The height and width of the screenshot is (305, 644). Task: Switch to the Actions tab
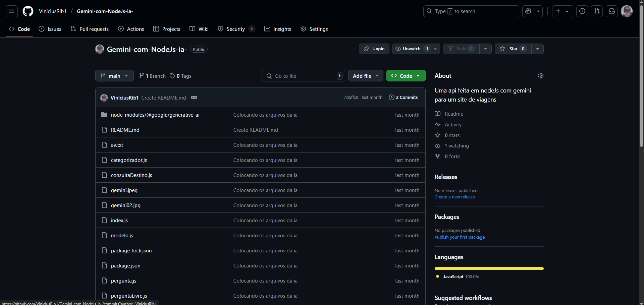pyautogui.click(x=131, y=29)
